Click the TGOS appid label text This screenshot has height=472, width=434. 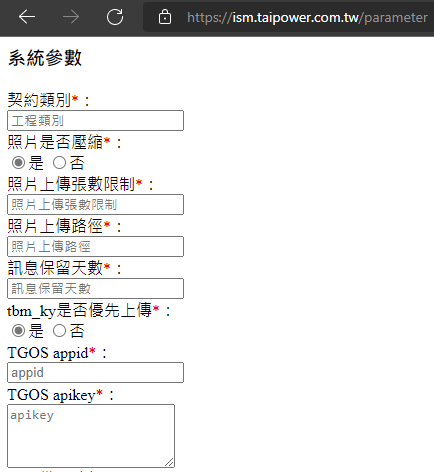pyautogui.click(x=48, y=353)
